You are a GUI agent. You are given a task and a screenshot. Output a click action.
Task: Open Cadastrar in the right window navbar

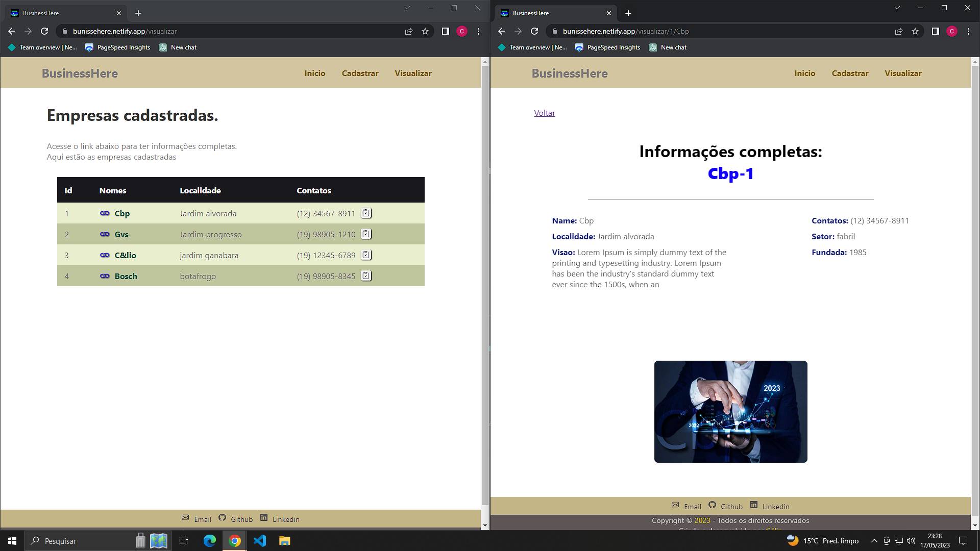(x=850, y=73)
